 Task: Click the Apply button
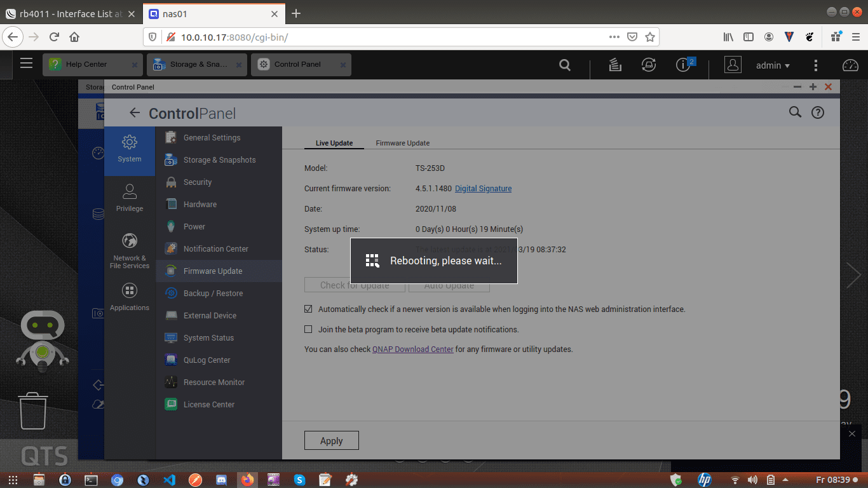pos(332,440)
